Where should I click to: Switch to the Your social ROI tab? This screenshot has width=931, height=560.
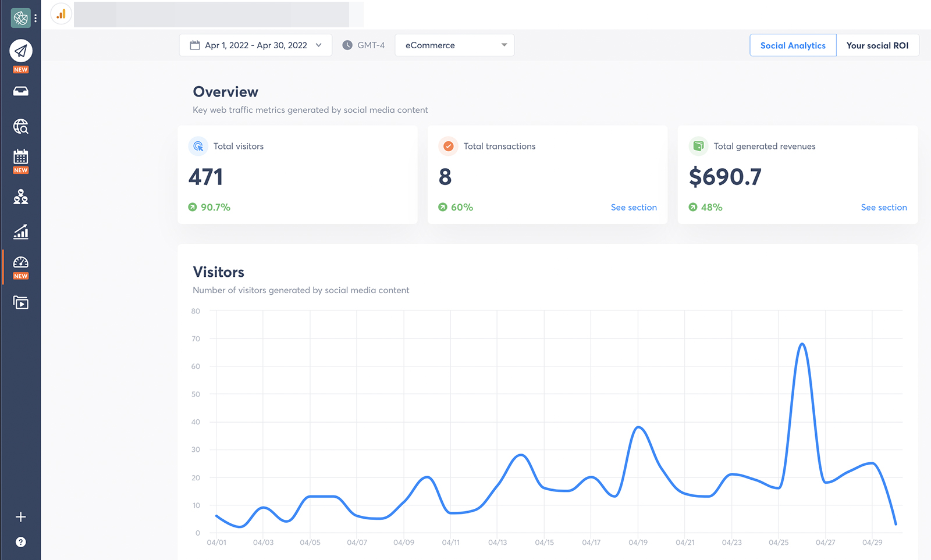[877, 45]
